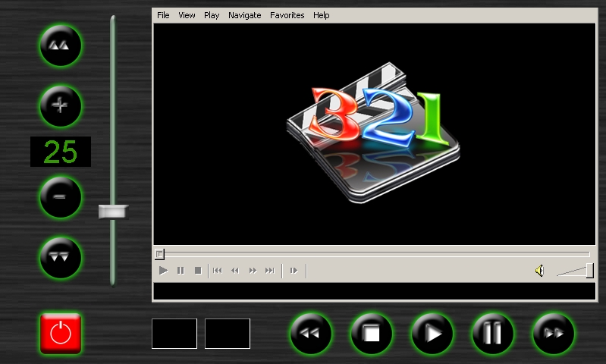Click the small rewind icon in player toolbar
606x364 pixels.
click(235, 271)
